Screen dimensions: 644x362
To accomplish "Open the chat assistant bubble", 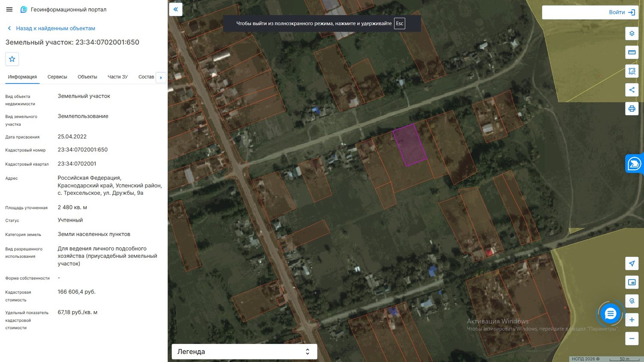I will click(610, 314).
